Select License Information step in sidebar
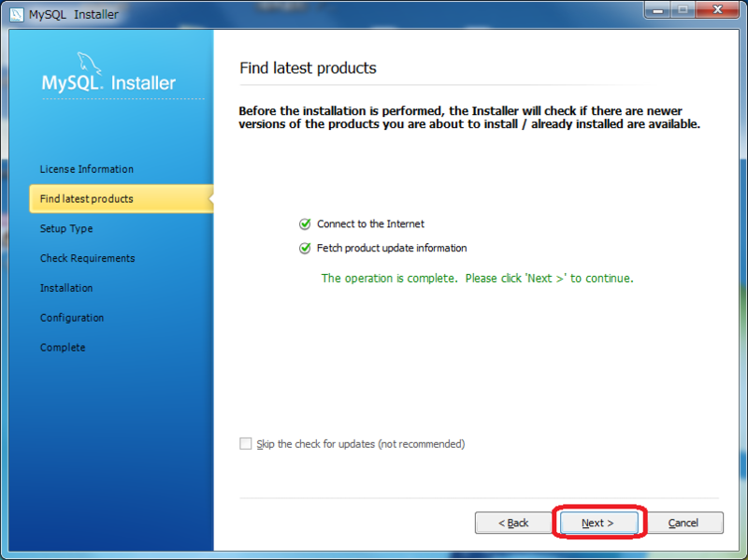The height and width of the screenshot is (560, 748). pos(87,169)
